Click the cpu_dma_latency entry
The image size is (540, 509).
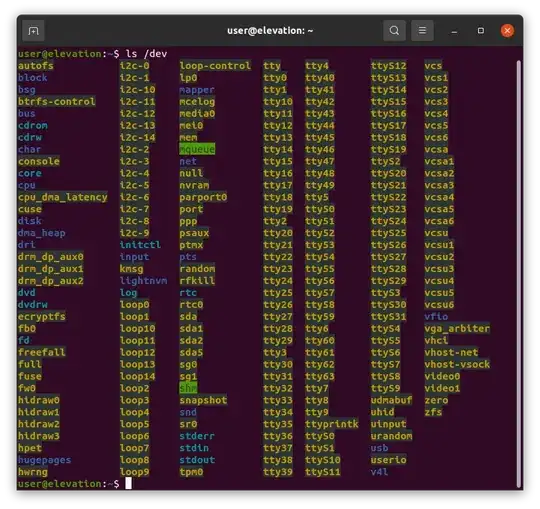(x=63, y=197)
